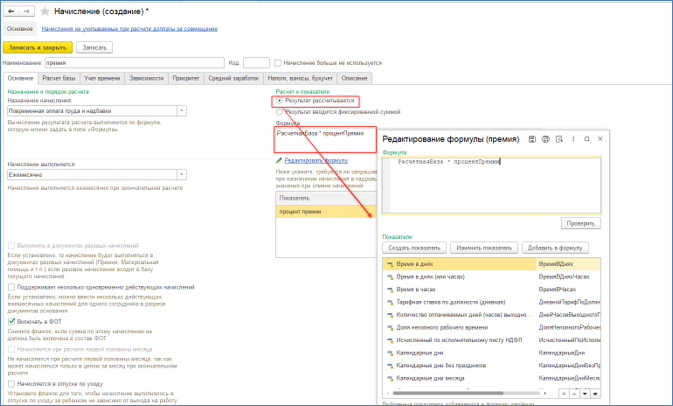Add form to favorites with the star
The width and height of the screenshot is (673, 406).
coord(45,12)
